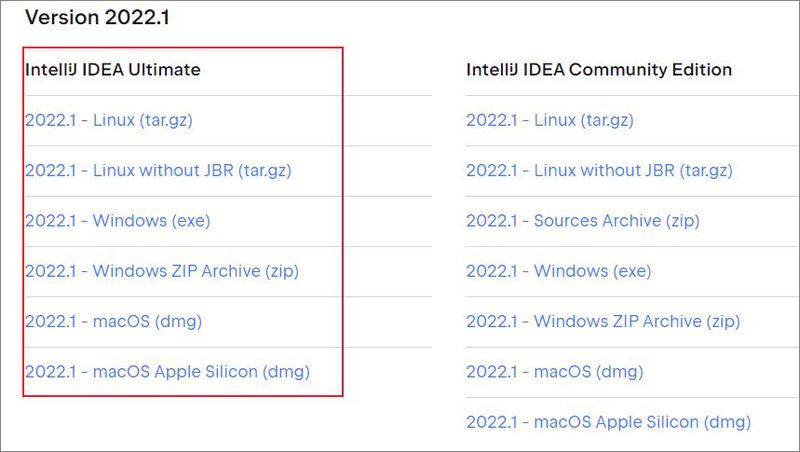Click "(exe)" in Ultimate Windows link
800x452 pixels.
191,221
